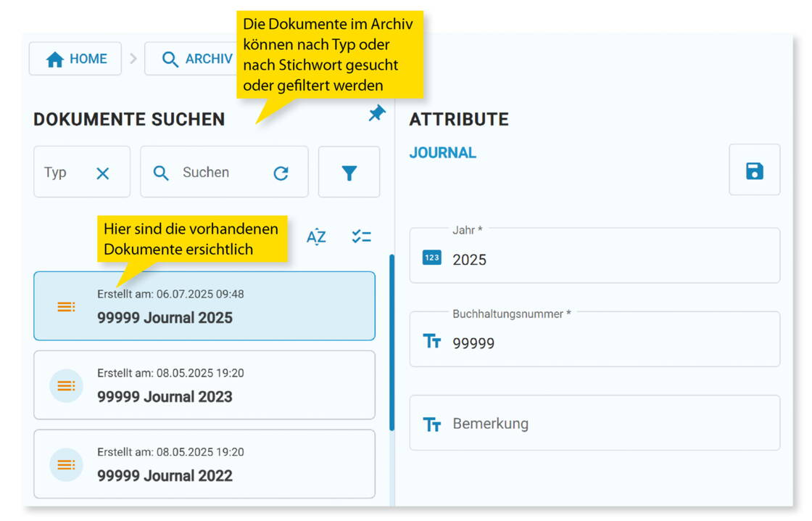Go to HOME breadcrumb

point(75,59)
